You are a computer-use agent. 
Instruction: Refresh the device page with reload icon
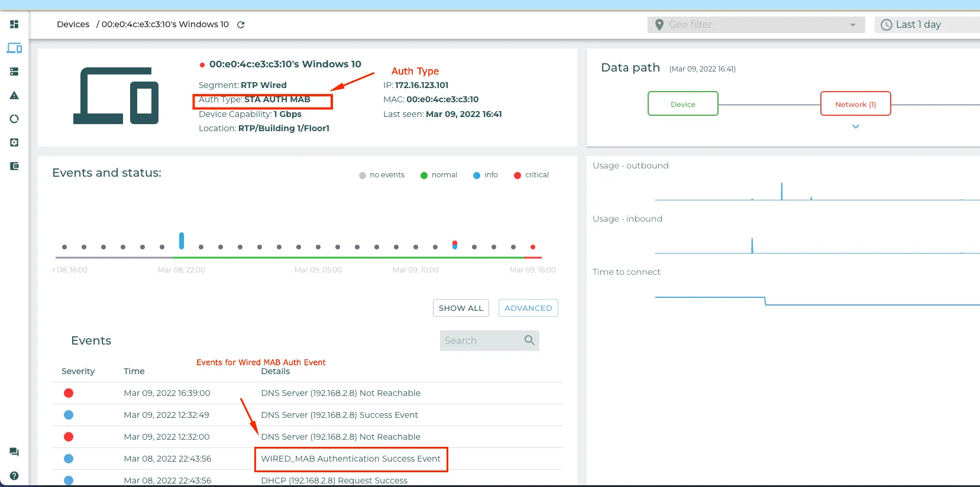click(x=241, y=25)
